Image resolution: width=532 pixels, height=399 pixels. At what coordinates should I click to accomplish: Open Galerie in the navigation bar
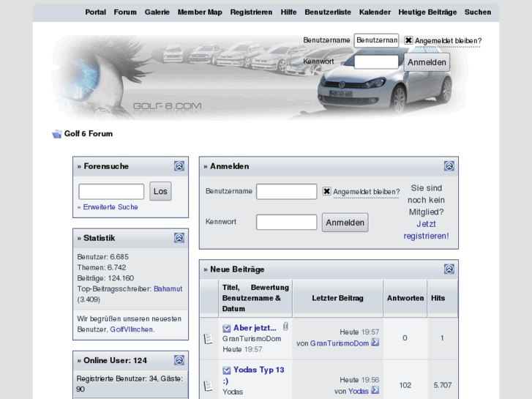157,12
